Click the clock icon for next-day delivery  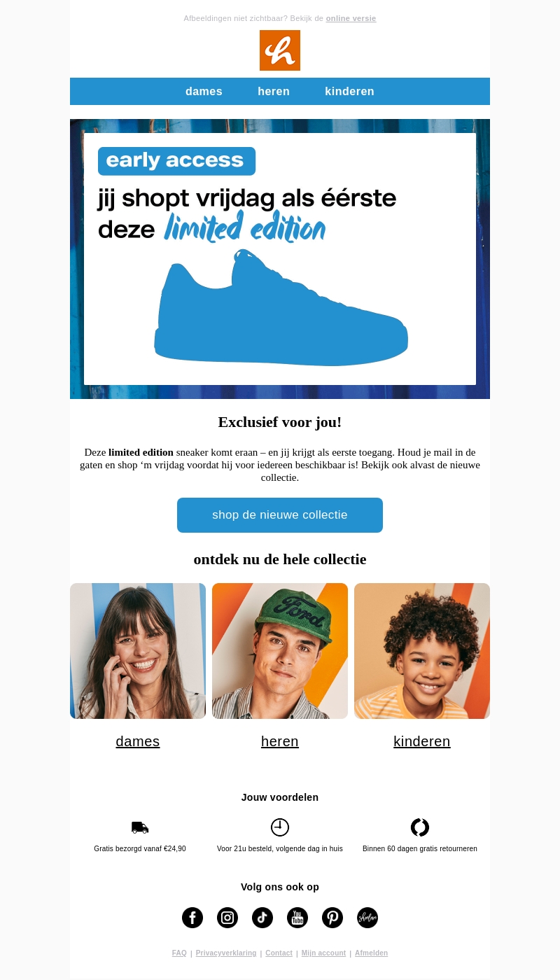point(280,827)
